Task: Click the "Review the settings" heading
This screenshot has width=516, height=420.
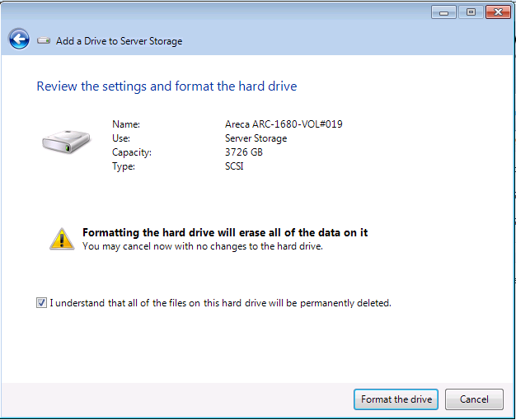Action: (x=167, y=86)
